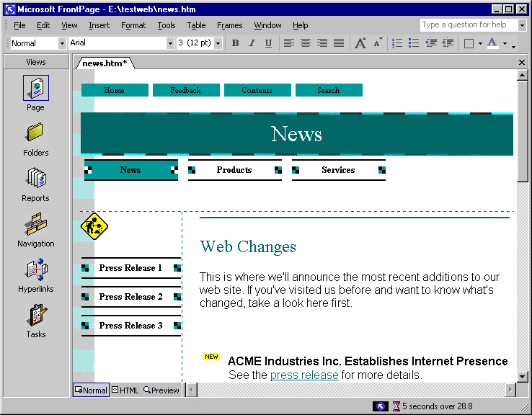
Task: Follow the press release hyperlink
Action: click(x=304, y=375)
